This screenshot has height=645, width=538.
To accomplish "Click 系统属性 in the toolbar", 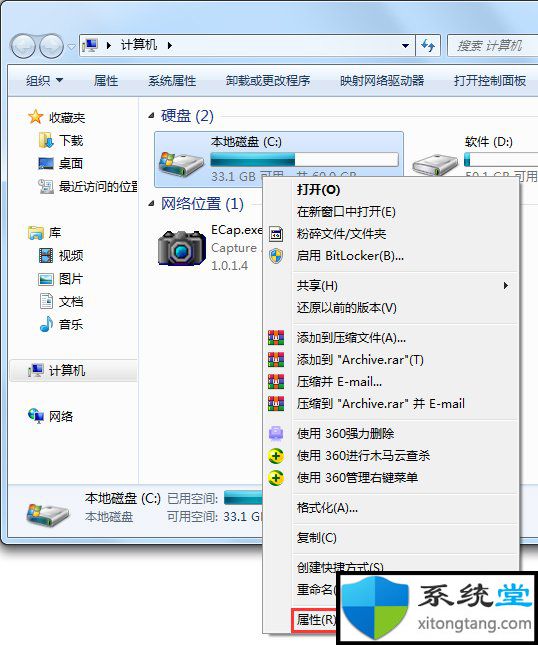I will pos(172,81).
